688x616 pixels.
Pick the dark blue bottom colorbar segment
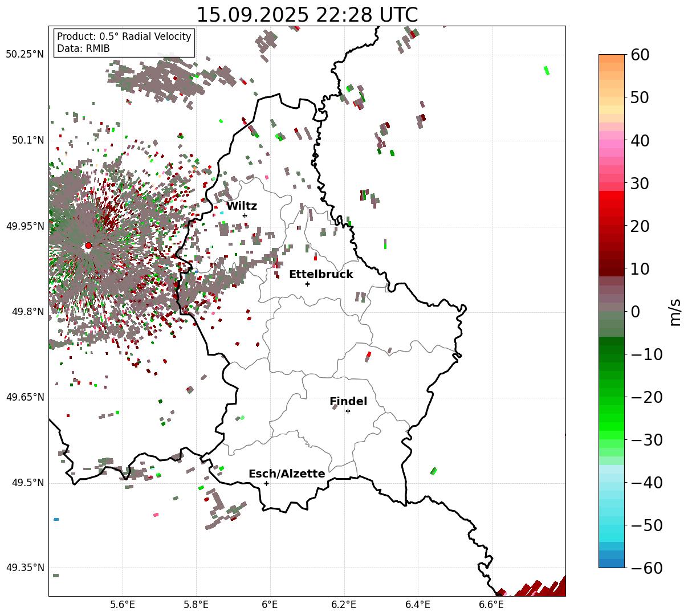612,563
